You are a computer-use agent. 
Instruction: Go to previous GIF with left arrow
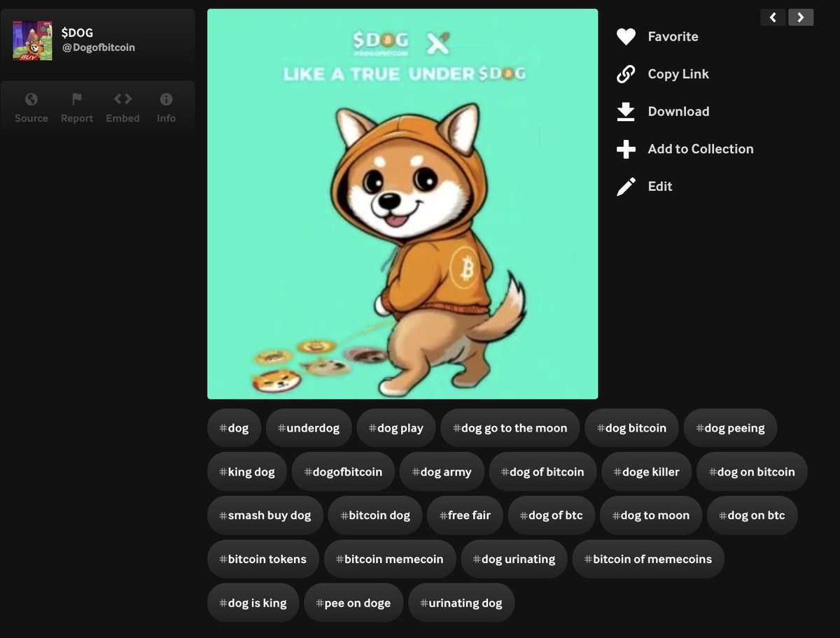(x=773, y=17)
